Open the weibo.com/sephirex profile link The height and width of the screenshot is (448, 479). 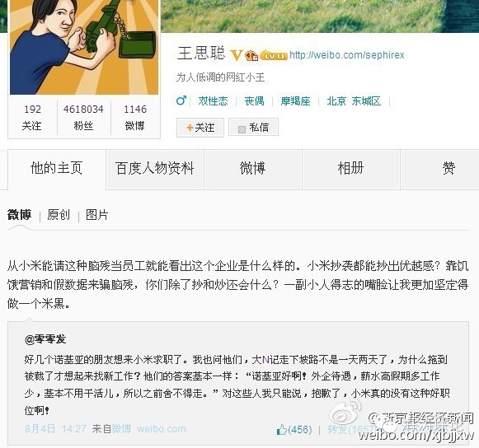click(x=347, y=55)
